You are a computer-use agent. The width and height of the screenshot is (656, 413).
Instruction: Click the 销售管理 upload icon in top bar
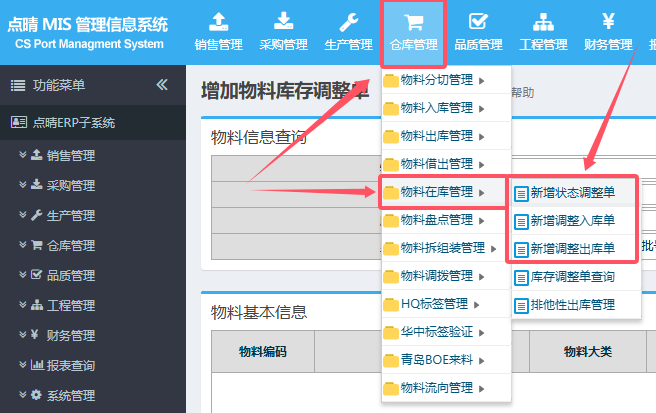click(x=218, y=22)
